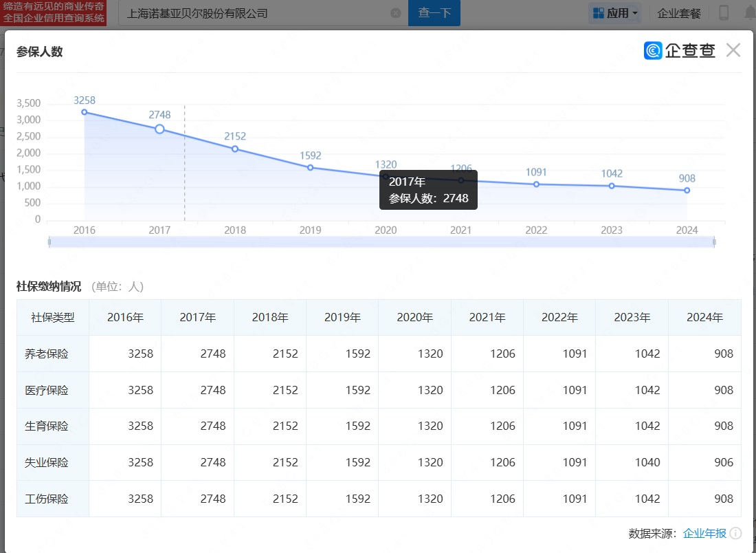756x553 pixels.
Task: Open the 企业套餐 link
Action: click(679, 13)
